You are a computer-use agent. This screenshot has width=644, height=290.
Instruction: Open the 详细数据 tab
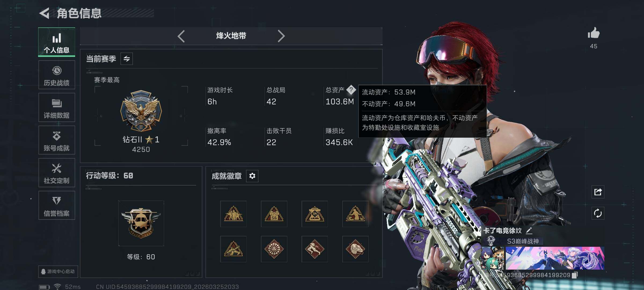pos(57,107)
